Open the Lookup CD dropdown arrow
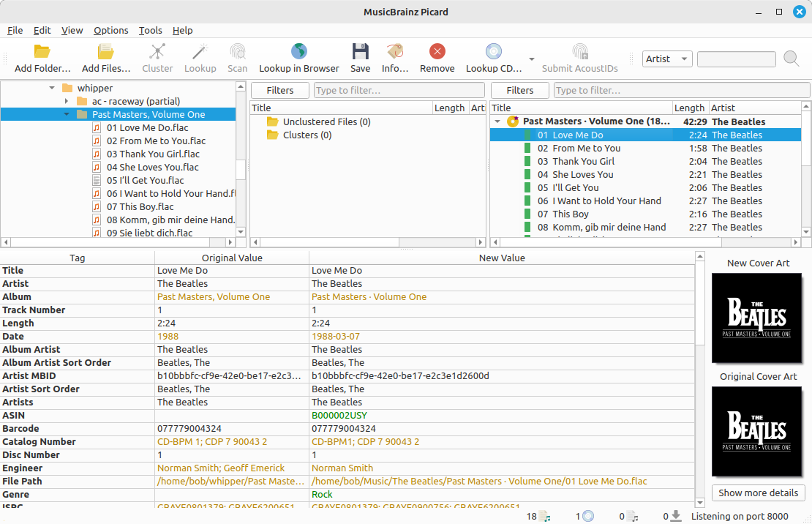This screenshot has height=524, width=812. 531,59
